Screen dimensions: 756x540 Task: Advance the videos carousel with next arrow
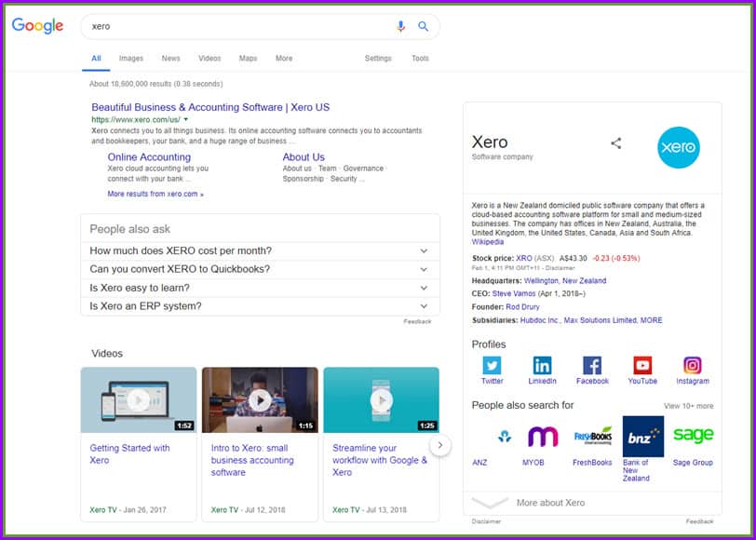439,445
